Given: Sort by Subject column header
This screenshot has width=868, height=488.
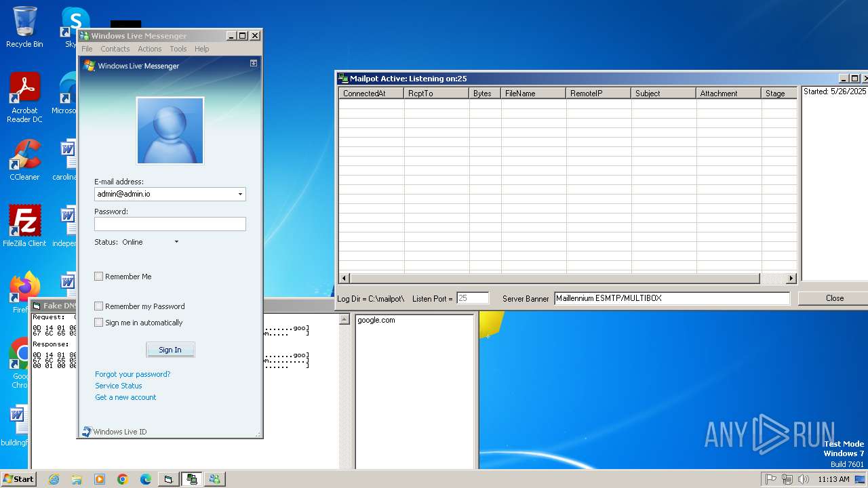Looking at the screenshot, I should coord(664,94).
